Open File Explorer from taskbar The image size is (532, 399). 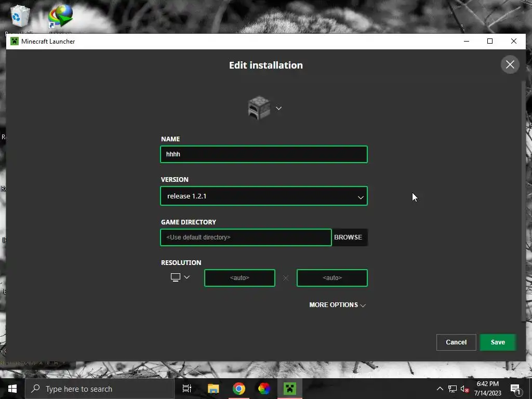pyautogui.click(x=214, y=389)
